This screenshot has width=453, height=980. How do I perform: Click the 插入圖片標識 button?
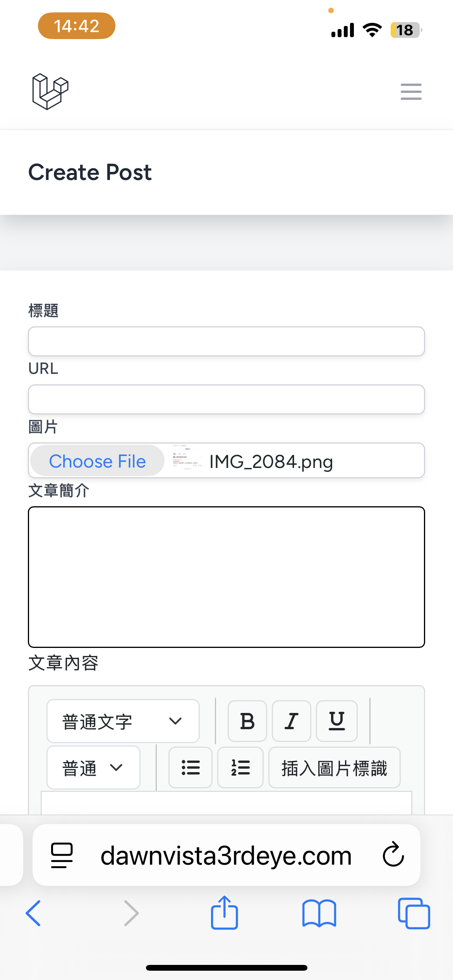point(335,768)
